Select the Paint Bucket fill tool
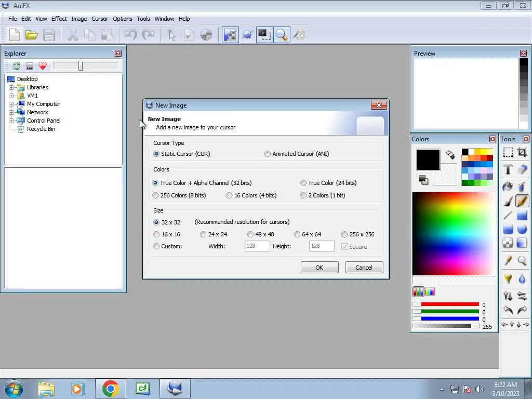The height and width of the screenshot is (399, 532). (508, 187)
